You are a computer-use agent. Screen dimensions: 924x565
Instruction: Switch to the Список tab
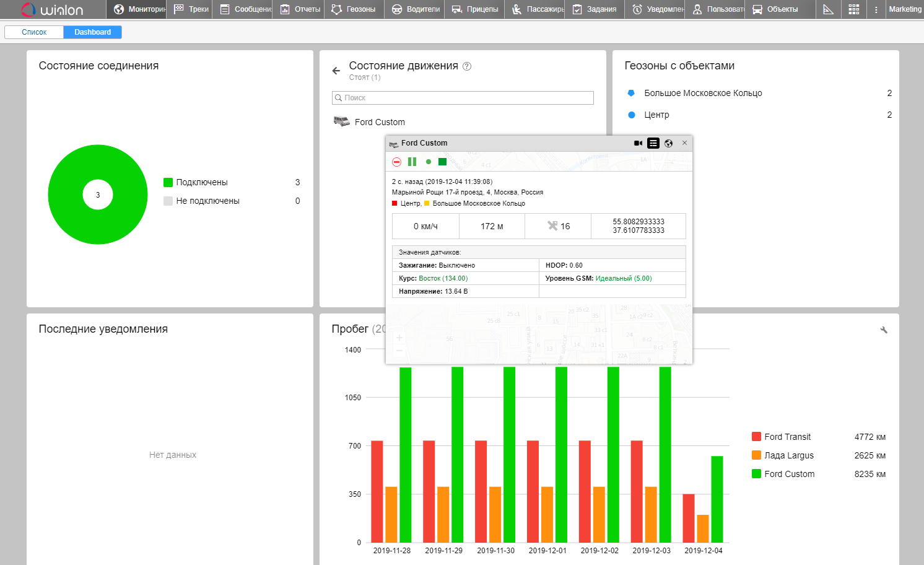click(x=34, y=32)
